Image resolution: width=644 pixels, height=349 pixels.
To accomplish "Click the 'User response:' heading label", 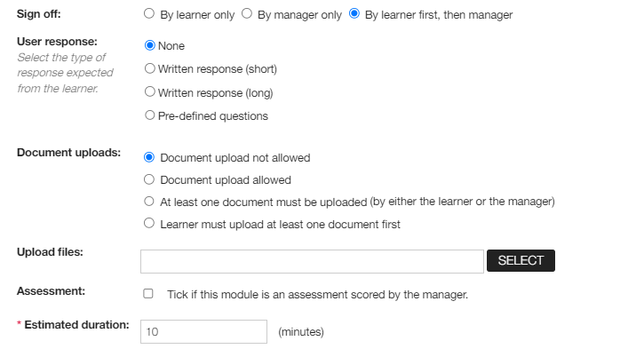I will [57, 42].
